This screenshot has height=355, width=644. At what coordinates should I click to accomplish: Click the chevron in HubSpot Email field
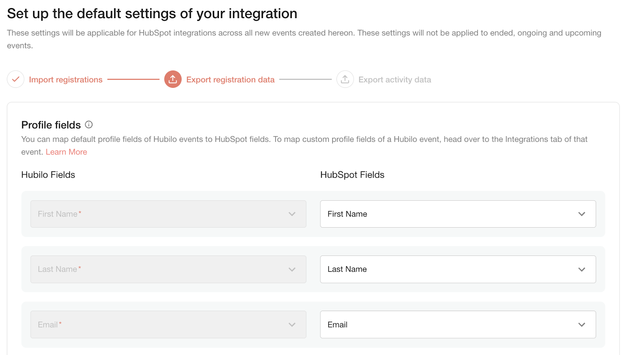[582, 324]
